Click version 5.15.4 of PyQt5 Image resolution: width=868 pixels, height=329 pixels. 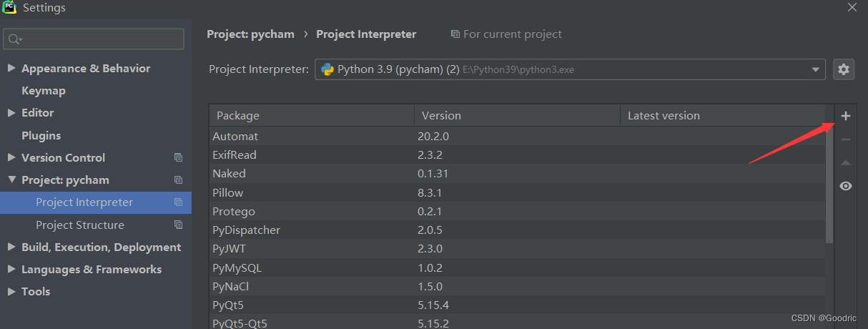[x=433, y=305]
